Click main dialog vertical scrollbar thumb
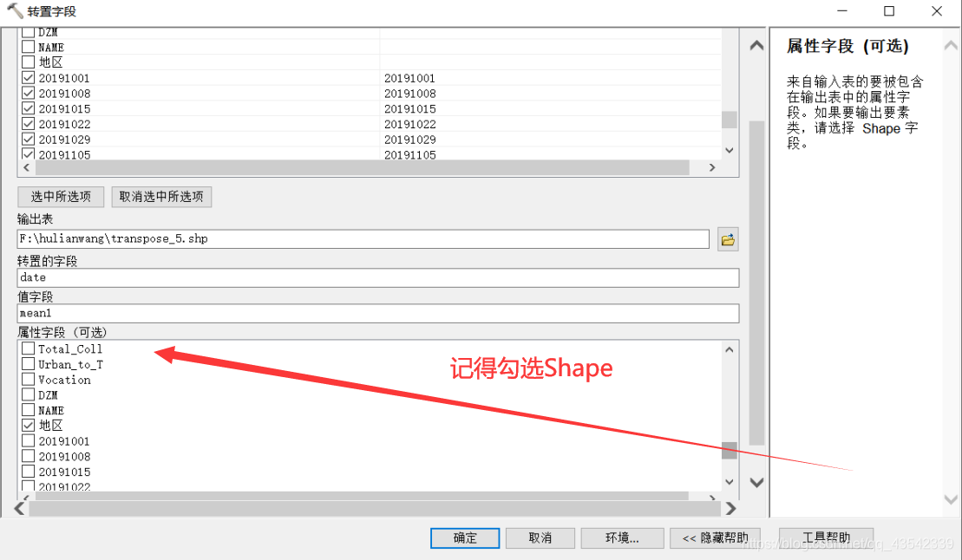The image size is (962, 560). pos(757,283)
